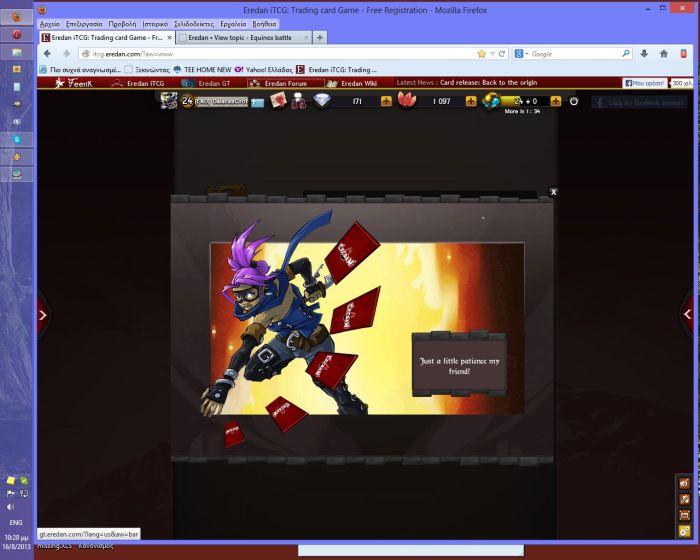The image size is (700, 560).
Task: Open the URL history dropdown arrow
Action: point(492,54)
